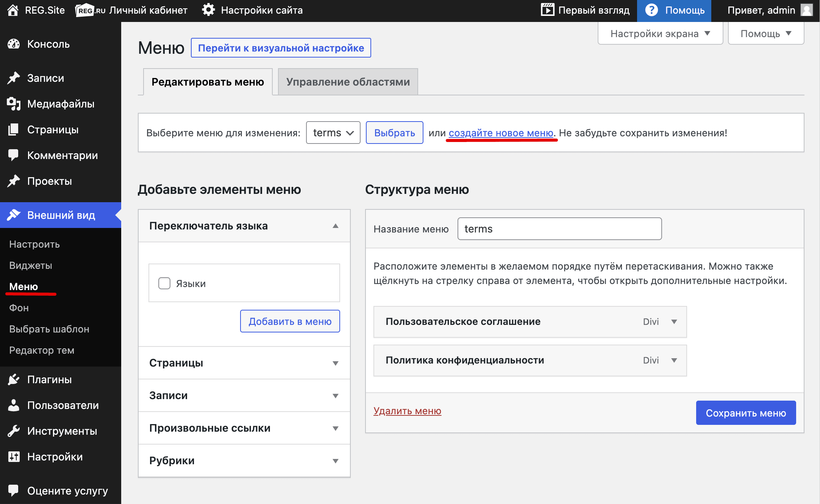820x504 pixels.
Task: Click the Привет, admin greeting
Action: [761, 10]
